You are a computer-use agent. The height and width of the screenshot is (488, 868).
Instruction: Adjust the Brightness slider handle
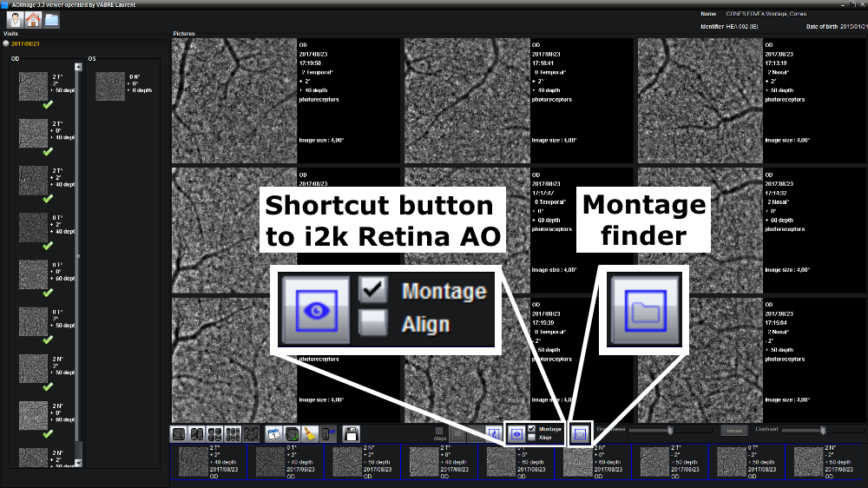click(x=670, y=431)
